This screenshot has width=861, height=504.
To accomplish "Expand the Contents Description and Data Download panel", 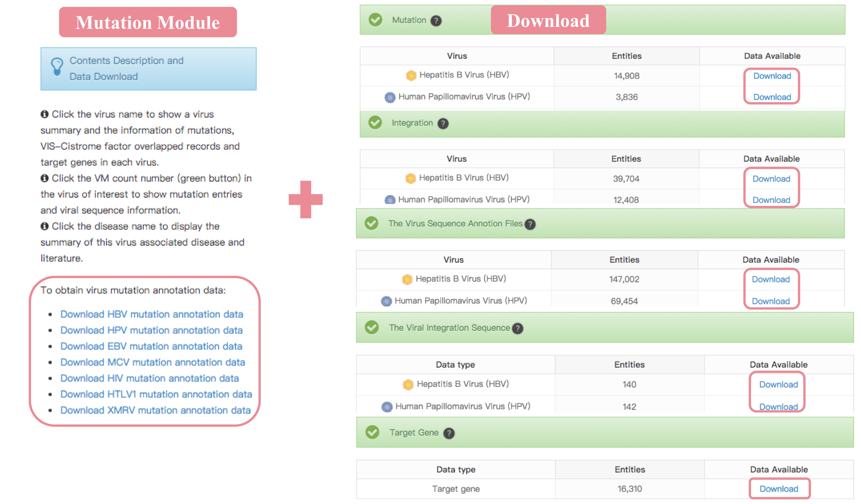I will pyautogui.click(x=148, y=69).
